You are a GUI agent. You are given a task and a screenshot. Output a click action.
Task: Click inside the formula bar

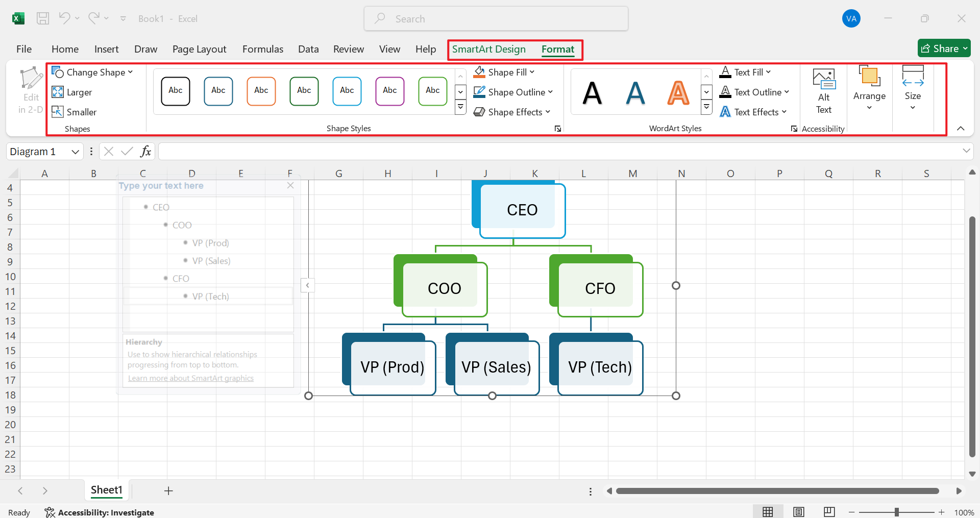coord(408,151)
